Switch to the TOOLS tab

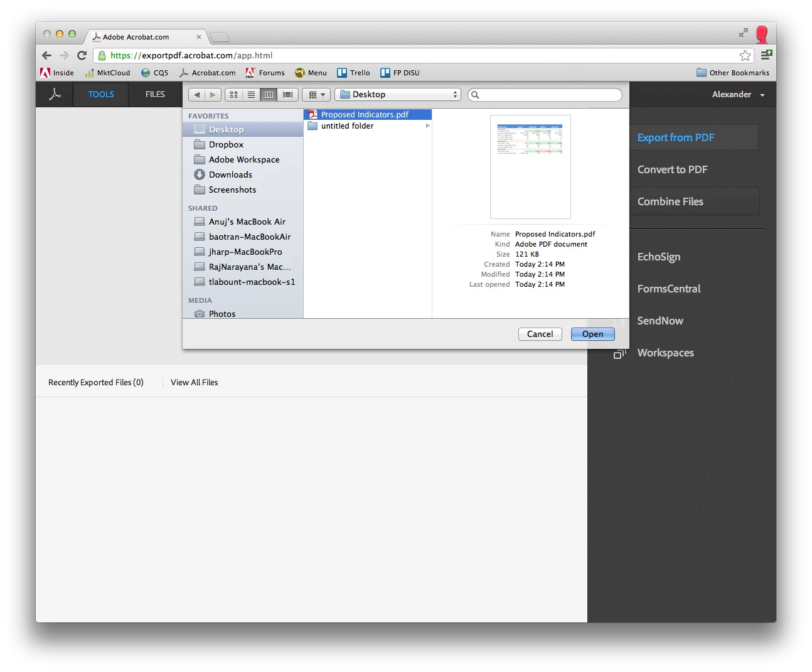pos(101,94)
